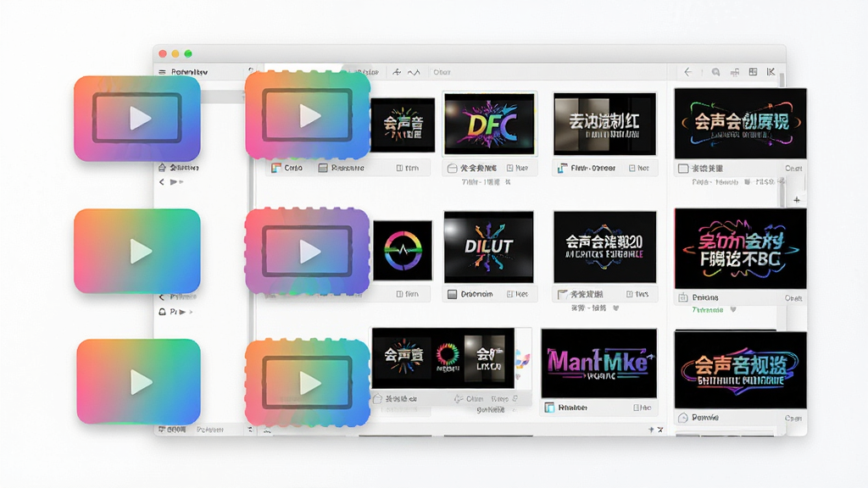Screen dimensions: 868x488
Task: Select the color-ring pulse logo thumbnail
Action: pyautogui.click(x=403, y=250)
